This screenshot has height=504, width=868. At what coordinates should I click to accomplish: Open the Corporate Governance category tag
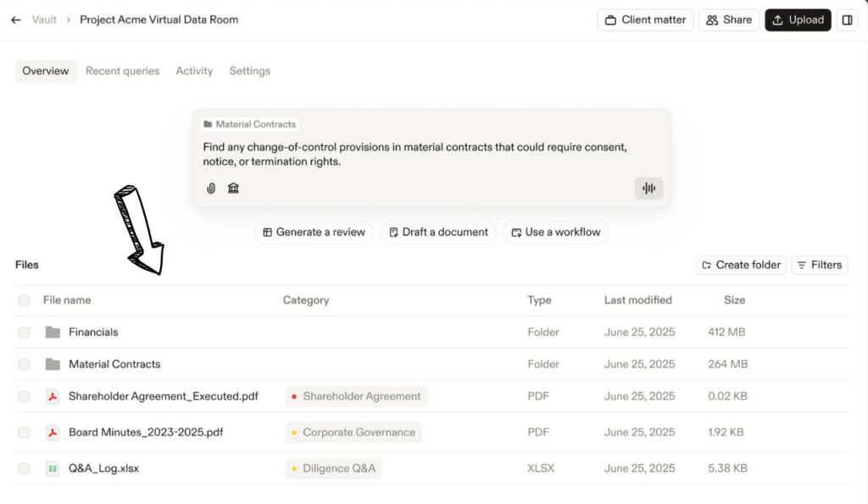pos(353,433)
